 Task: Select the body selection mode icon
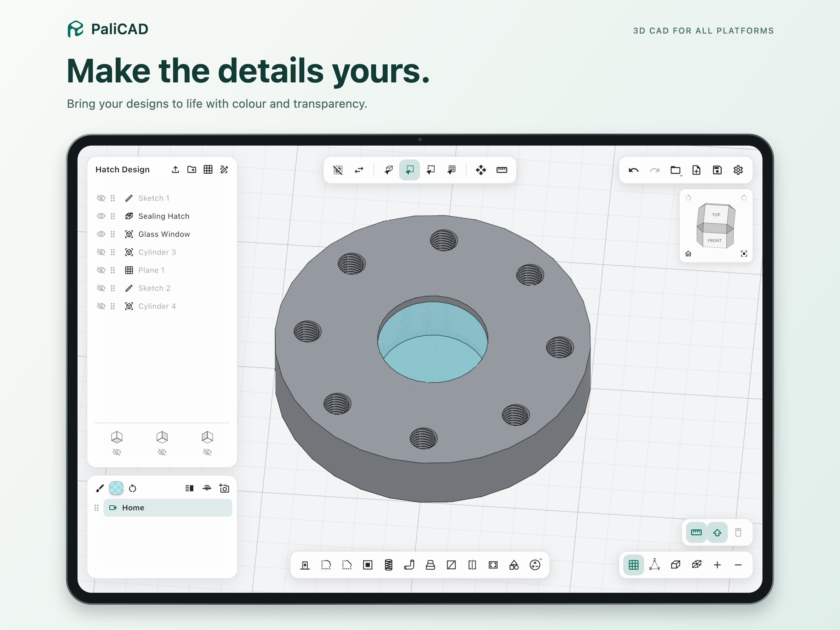[x=389, y=170]
